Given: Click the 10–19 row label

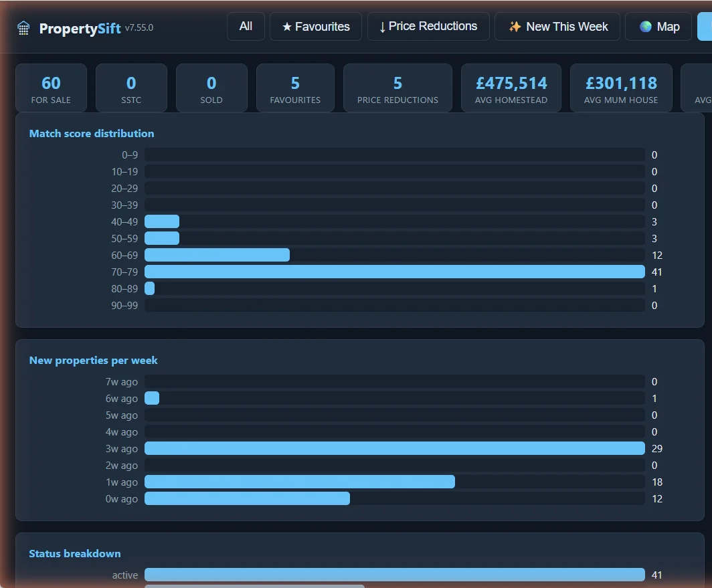Looking at the screenshot, I should coord(125,172).
